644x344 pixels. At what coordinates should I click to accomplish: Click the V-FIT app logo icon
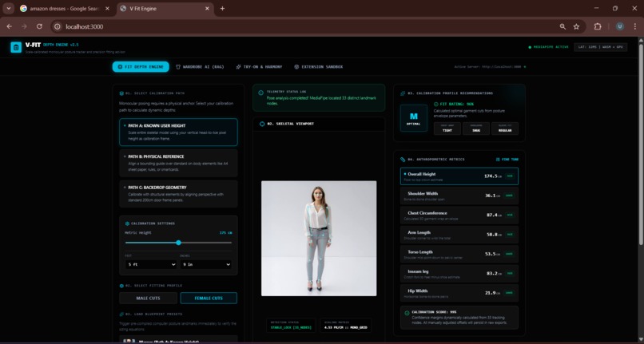16,47
